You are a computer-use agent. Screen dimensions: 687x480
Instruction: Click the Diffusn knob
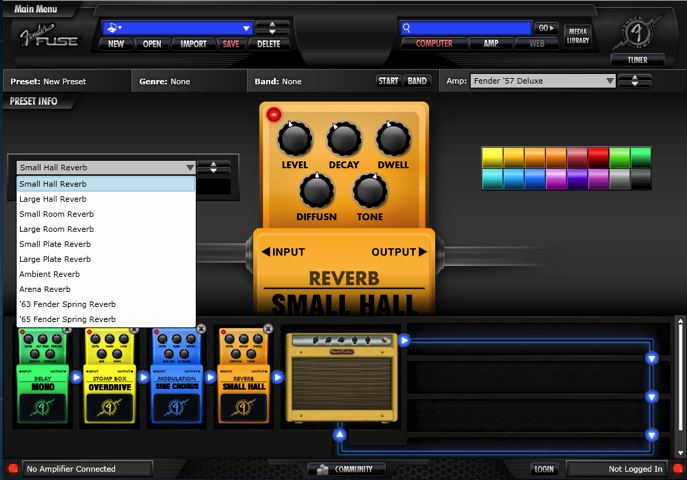pyautogui.click(x=316, y=191)
